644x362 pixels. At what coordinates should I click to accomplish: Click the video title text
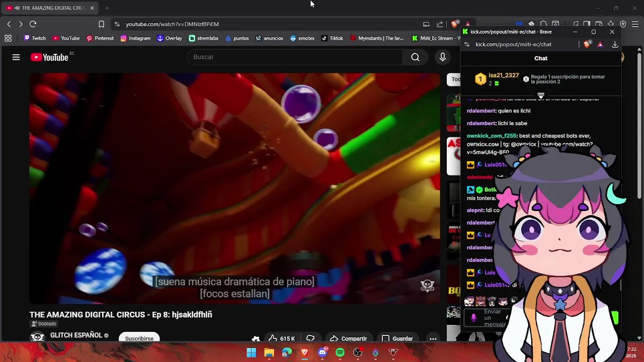(121, 315)
